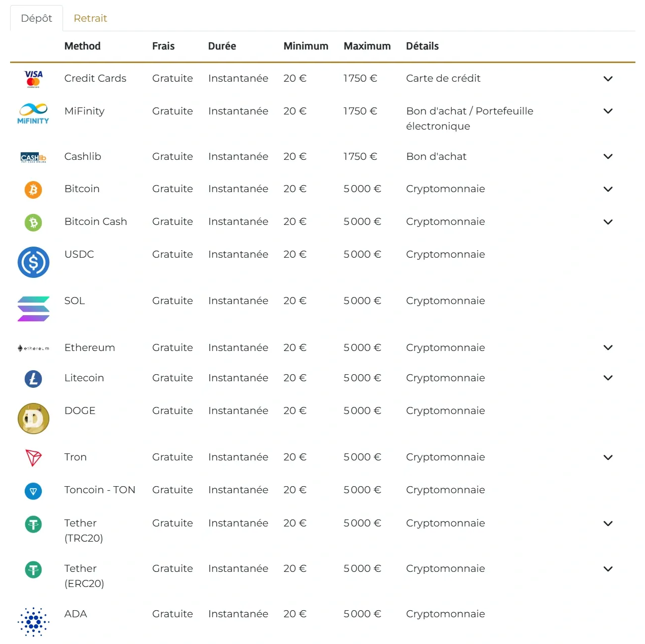
Task: Switch to the Retrait tab
Action: (x=90, y=18)
